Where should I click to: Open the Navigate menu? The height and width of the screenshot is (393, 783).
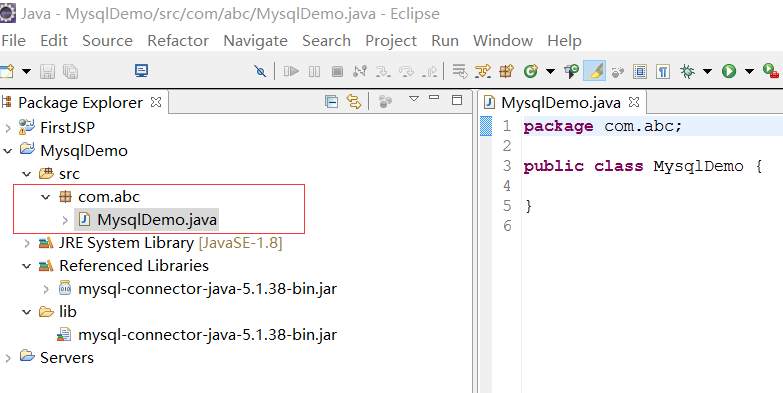pos(255,40)
